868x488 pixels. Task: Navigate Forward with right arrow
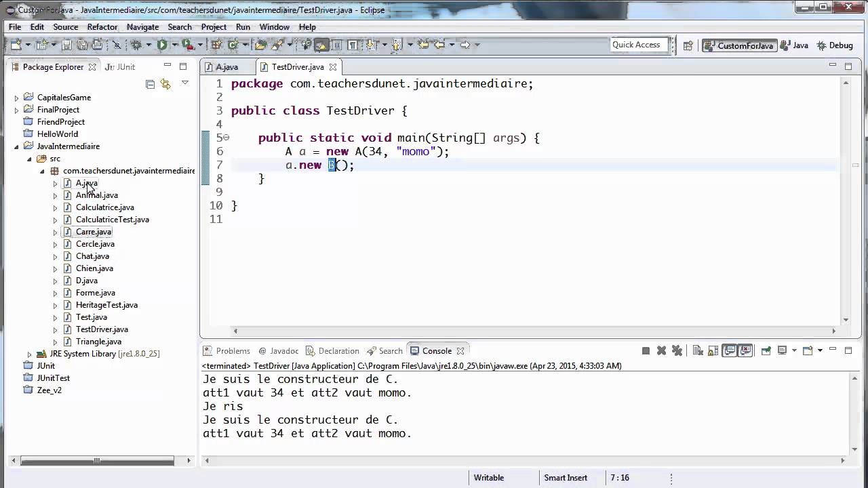tap(465, 45)
